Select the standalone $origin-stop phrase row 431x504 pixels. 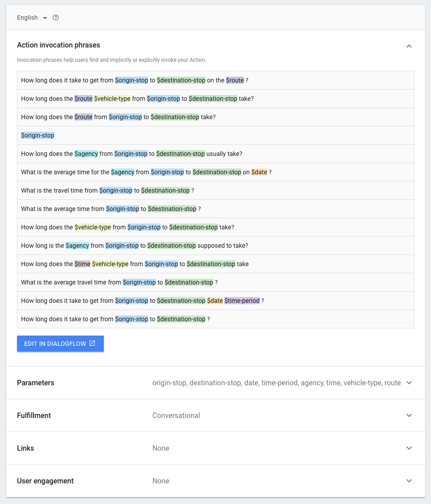pos(38,135)
